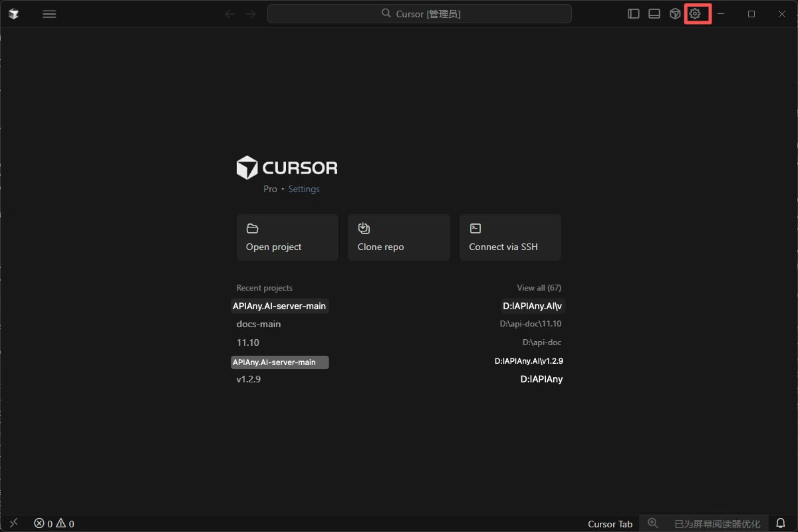Click Cursor Tab in the status bar
The width and height of the screenshot is (798, 532).
tap(610, 524)
